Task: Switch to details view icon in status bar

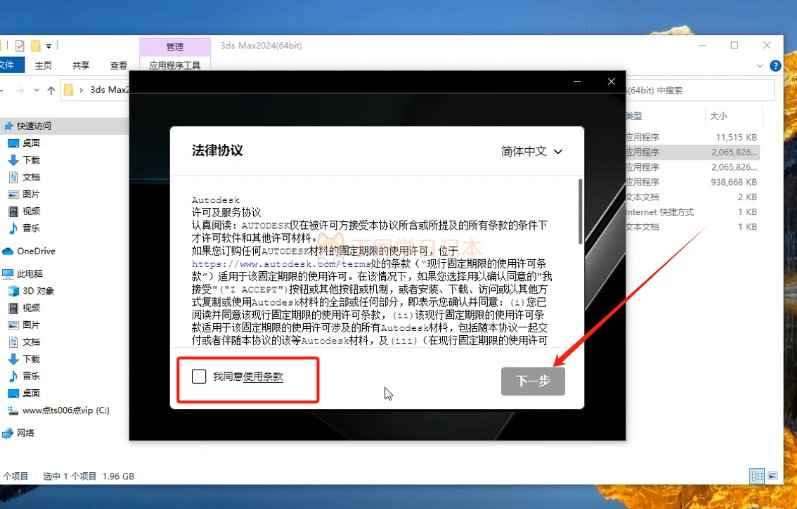Action: point(757,476)
